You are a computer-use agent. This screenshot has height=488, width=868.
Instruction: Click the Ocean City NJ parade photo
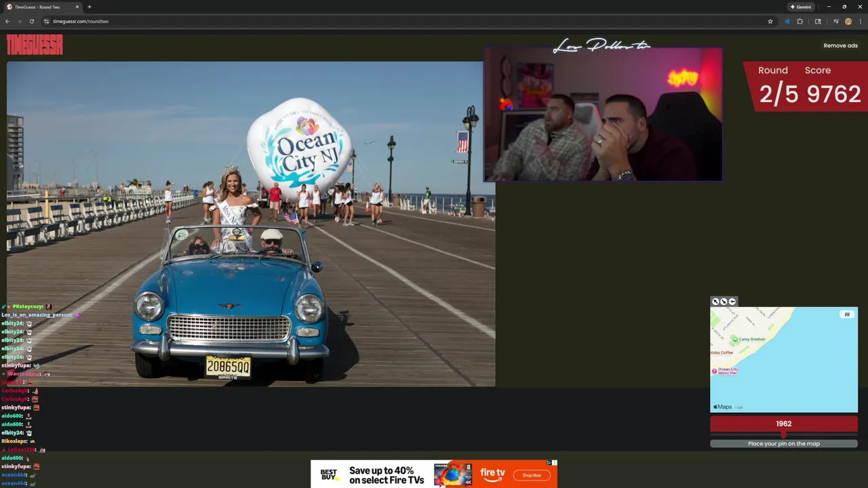[x=251, y=224]
